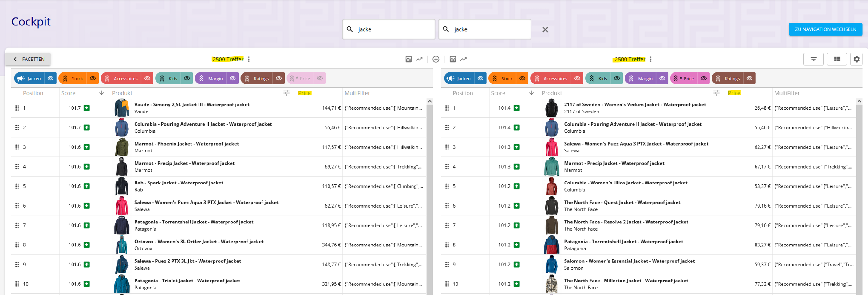Click the add comparison plus circle icon
The height and width of the screenshot is (295, 868).
436,59
